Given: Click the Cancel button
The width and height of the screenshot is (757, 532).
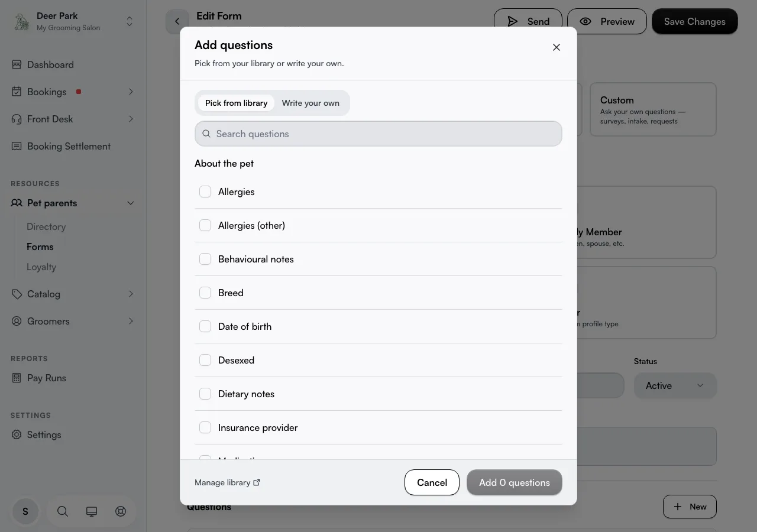Looking at the screenshot, I should 432,482.
